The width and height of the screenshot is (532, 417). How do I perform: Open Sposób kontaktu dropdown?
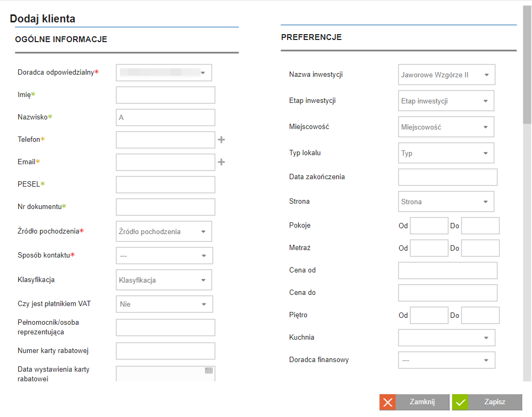(164, 255)
